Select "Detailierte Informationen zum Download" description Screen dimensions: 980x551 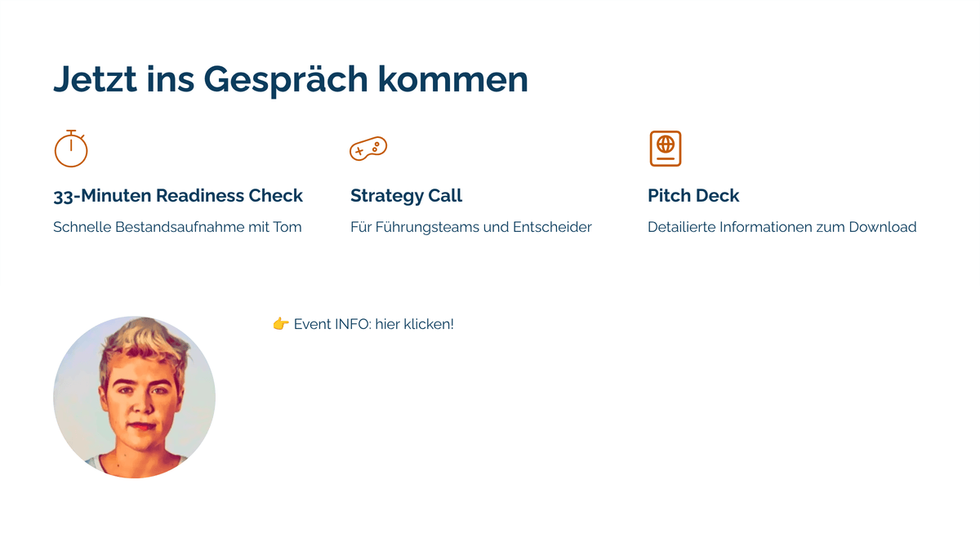click(782, 227)
